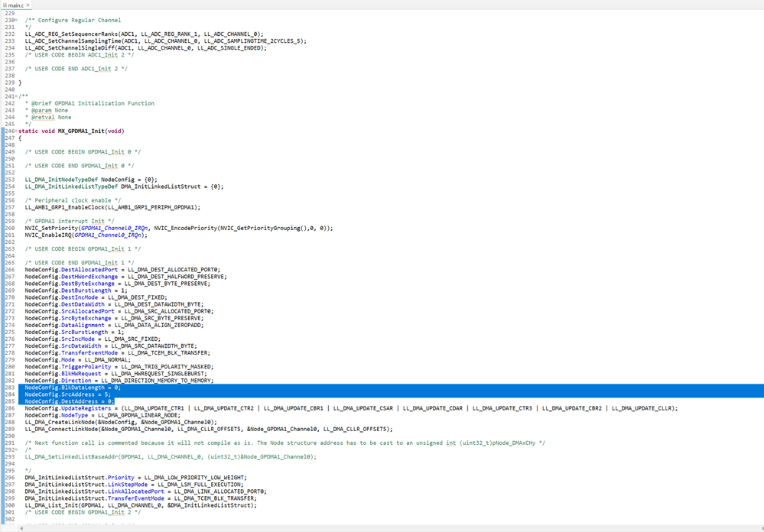Close the main.c editor tab
The width and height of the screenshot is (764, 532).
click(x=28, y=5)
